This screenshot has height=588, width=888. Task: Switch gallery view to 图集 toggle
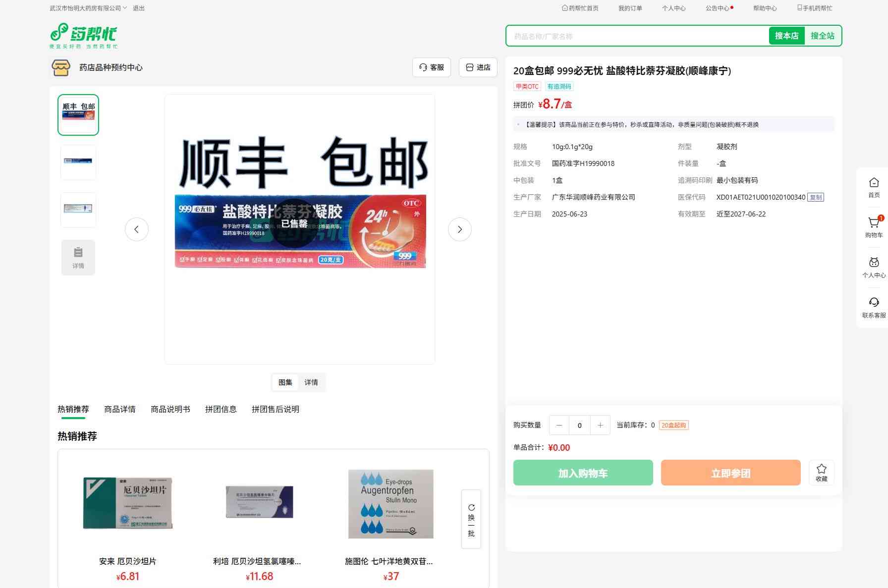(285, 382)
